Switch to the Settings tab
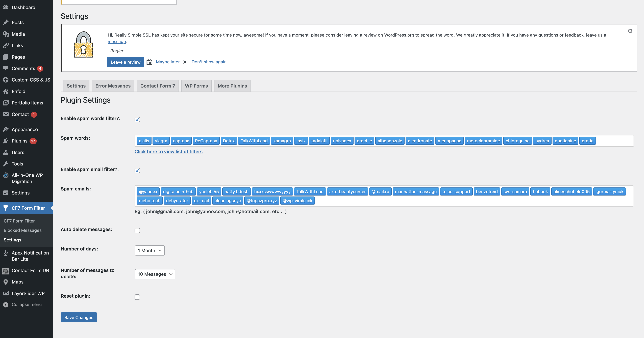644x338 pixels. (76, 86)
